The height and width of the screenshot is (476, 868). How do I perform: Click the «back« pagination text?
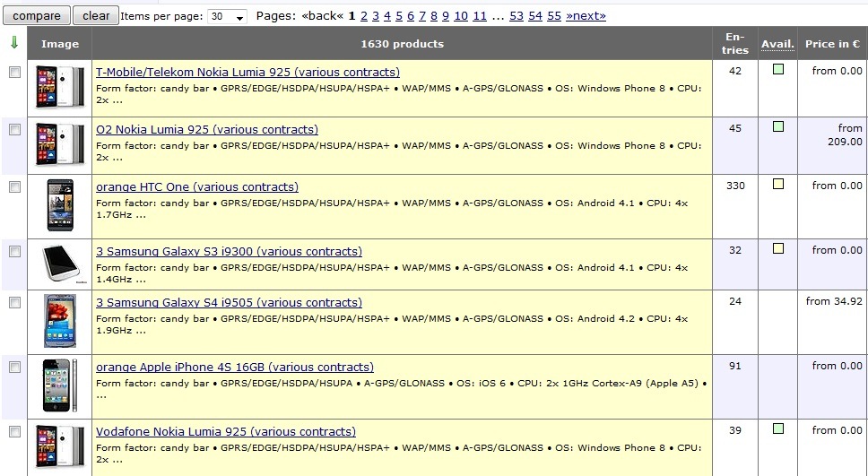(x=322, y=16)
